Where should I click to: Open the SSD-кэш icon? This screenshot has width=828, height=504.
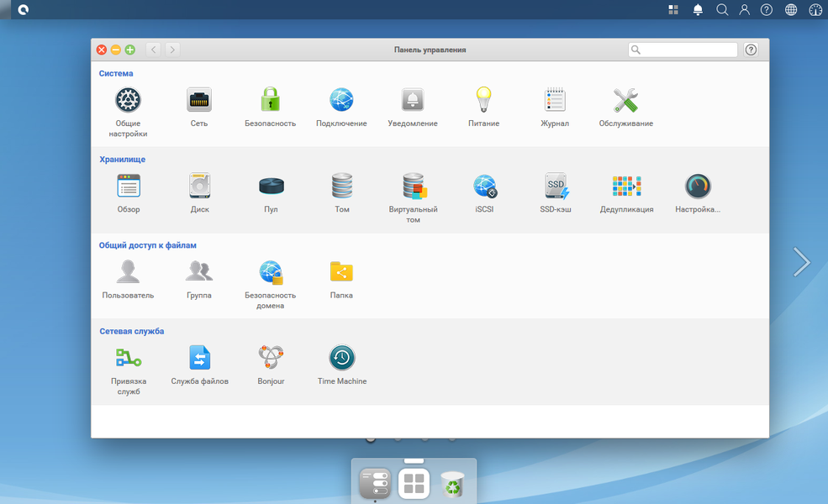(x=556, y=186)
